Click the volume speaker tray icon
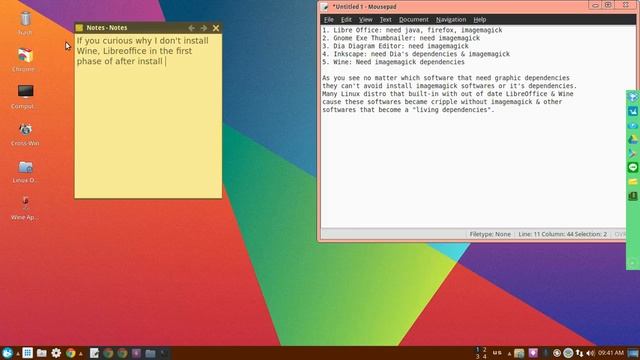 pyautogui.click(x=590, y=353)
